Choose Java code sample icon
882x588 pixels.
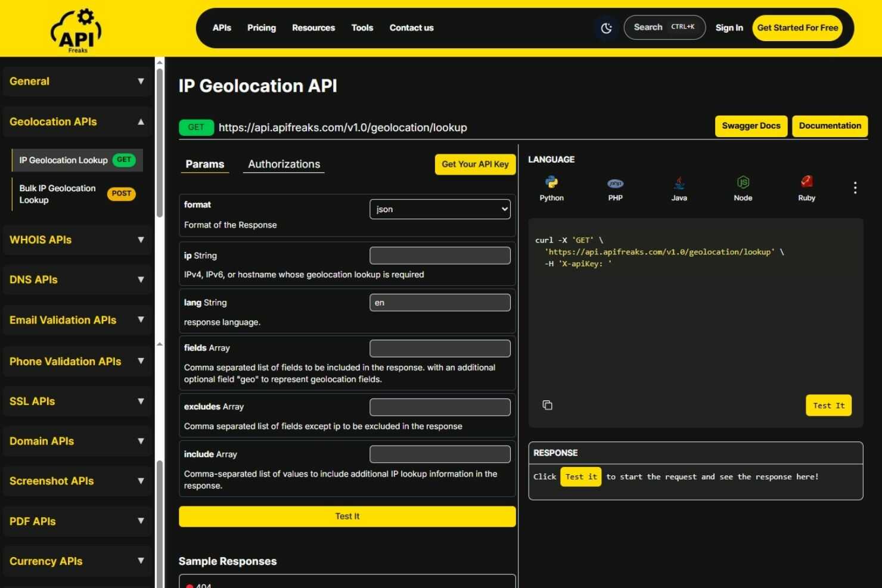tap(679, 182)
